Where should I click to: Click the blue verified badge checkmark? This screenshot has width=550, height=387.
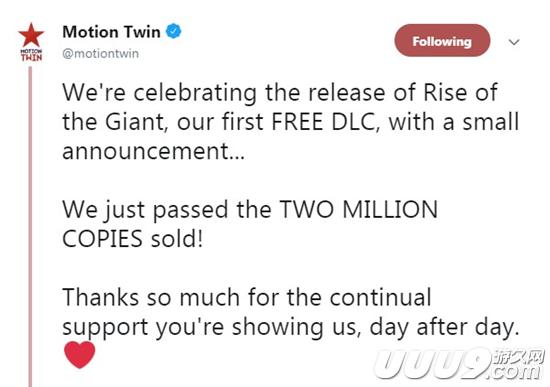point(173,31)
